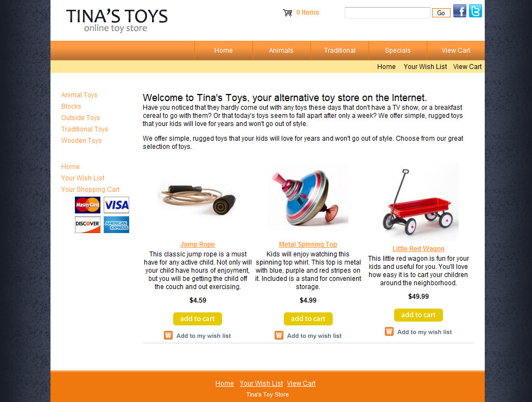Screen dimensions: 532x402
Task: Open the Specials tab in navigation bar
Action: point(397,51)
